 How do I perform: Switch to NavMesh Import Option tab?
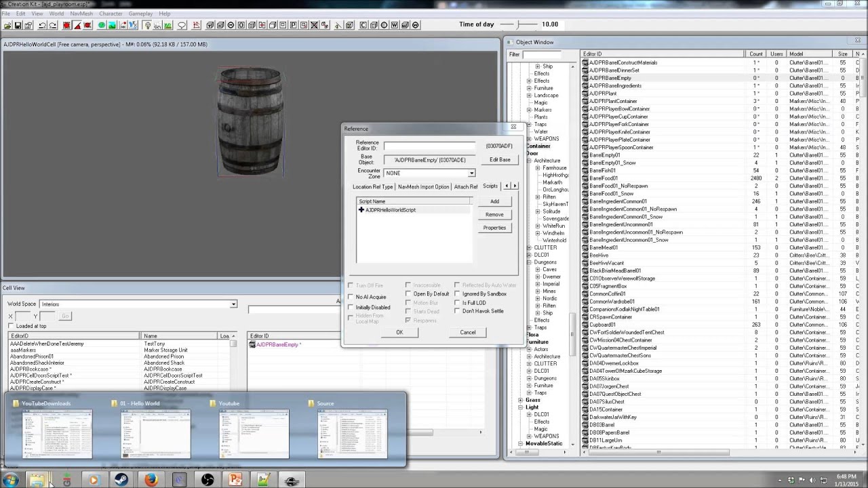click(x=423, y=186)
